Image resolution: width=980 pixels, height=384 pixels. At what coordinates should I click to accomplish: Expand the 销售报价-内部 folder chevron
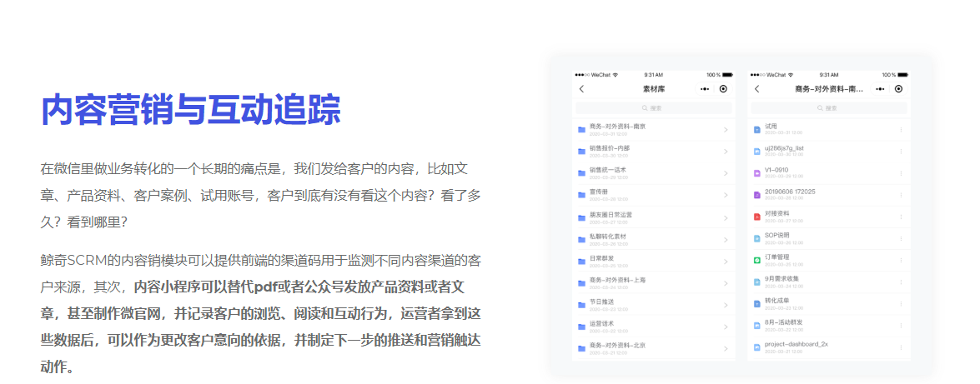[726, 152]
